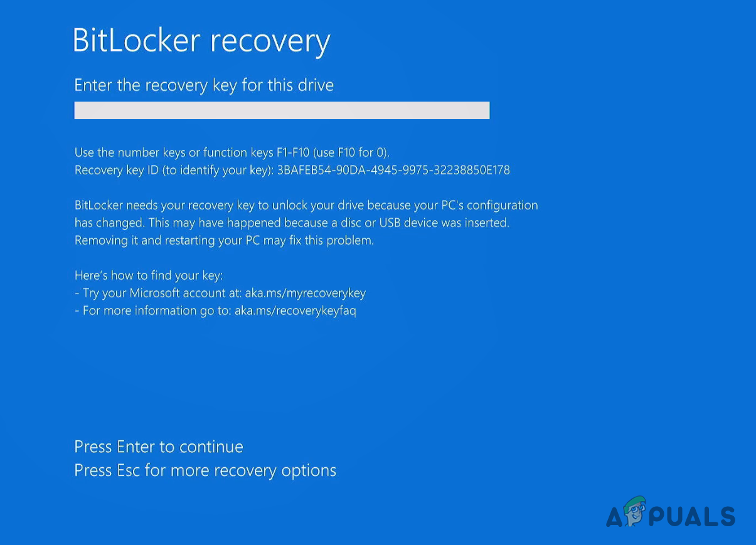Viewport: 756px width, 545px height.
Task: Select the key ID 3BAFEB54-90DA-4945-9975-32238850E178
Action: 394,170
